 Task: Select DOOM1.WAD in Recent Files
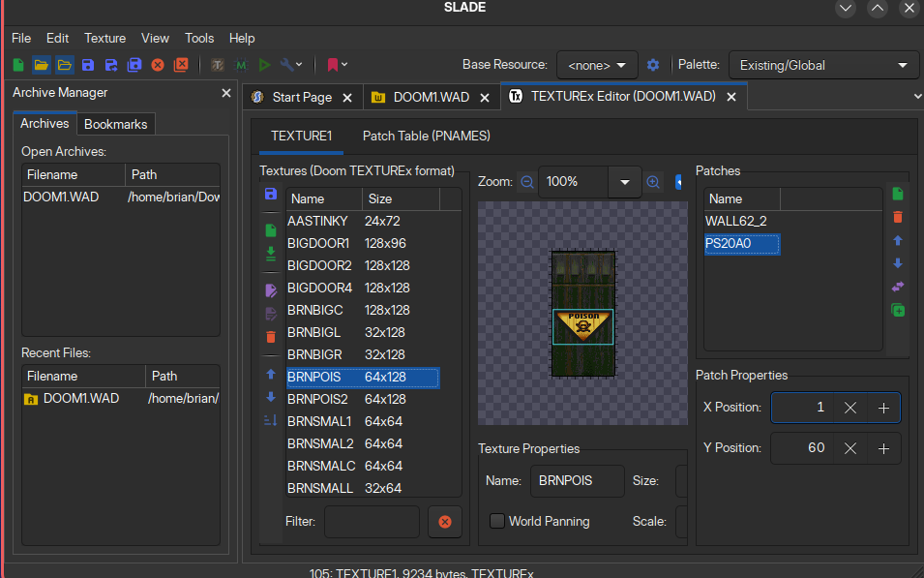click(x=121, y=399)
